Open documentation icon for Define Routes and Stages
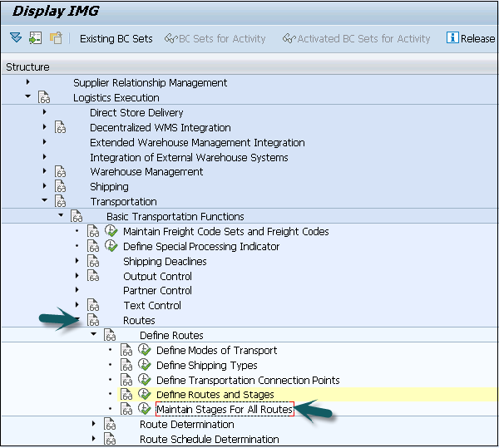Image resolution: width=499 pixels, height=448 pixels. (x=126, y=395)
